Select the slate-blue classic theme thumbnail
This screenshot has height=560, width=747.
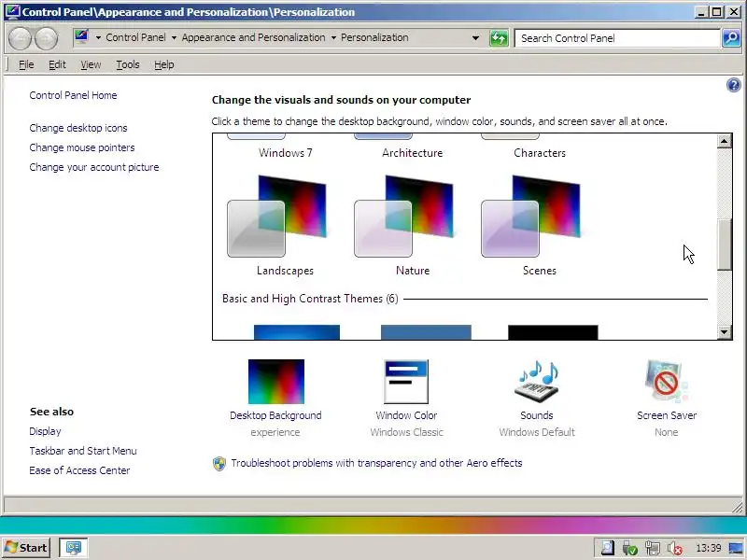[426, 332]
